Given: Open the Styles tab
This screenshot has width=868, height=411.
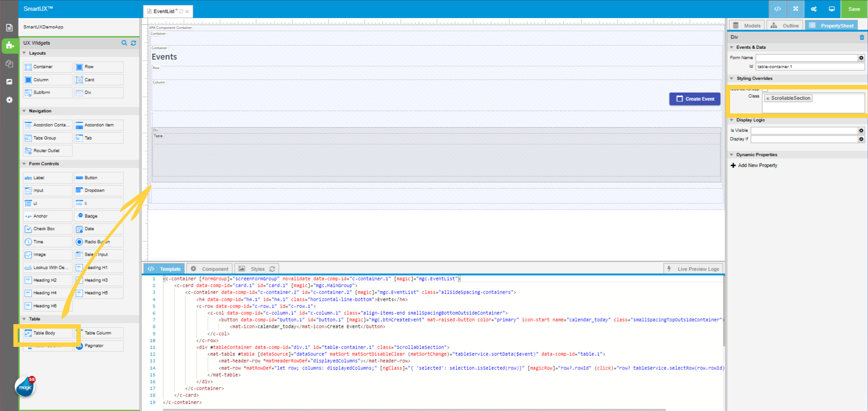Looking at the screenshot, I should pos(256,268).
